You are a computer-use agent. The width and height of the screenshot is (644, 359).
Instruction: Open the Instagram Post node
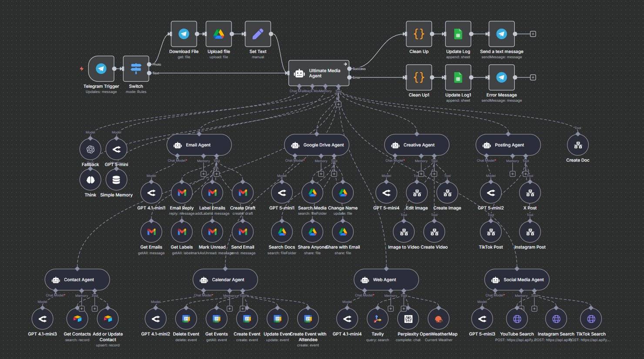(530, 232)
